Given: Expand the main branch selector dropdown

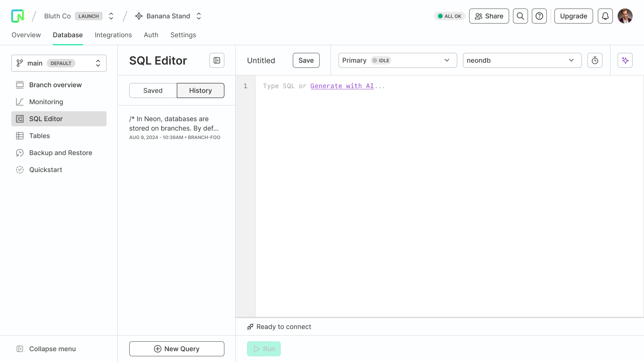Looking at the screenshot, I should (59, 63).
